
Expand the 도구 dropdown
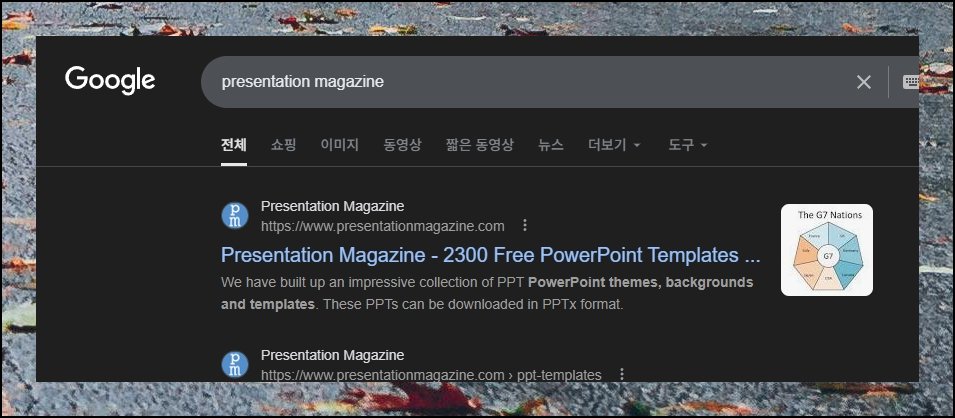point(688,145)
